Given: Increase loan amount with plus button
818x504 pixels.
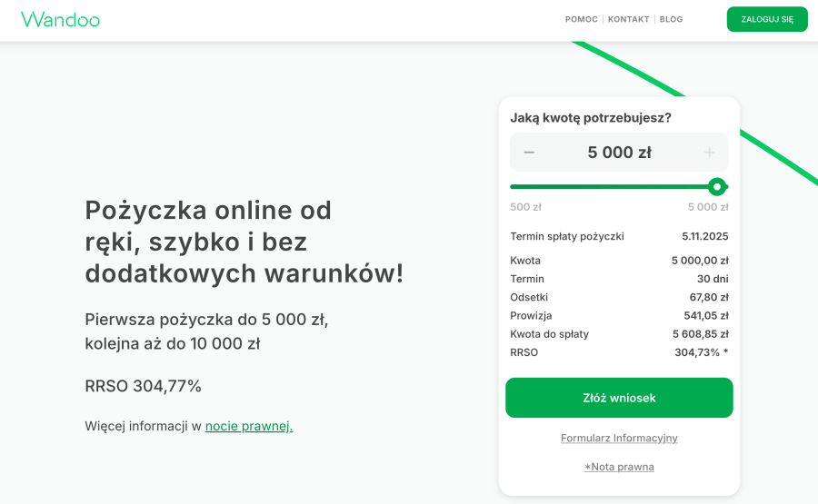Looking at the screenshot, I should pos(710,153).
